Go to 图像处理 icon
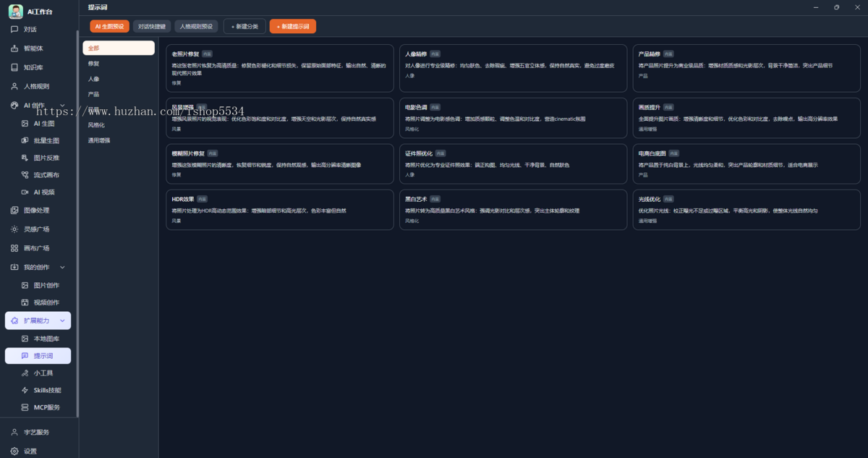868x458 pixels. pos(14,211)
